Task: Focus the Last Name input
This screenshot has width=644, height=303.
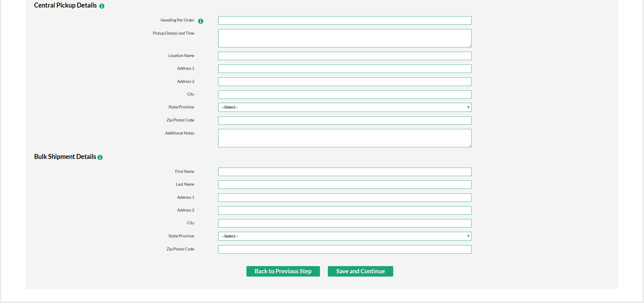Action: pos(344,185)
